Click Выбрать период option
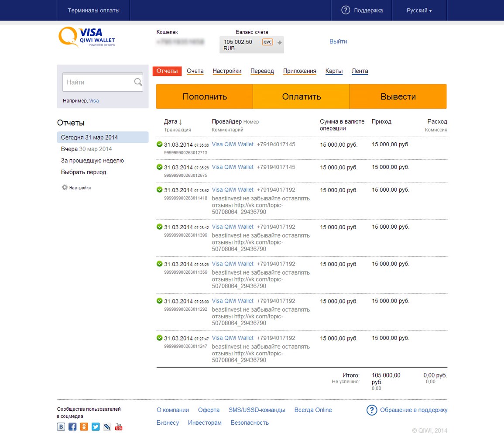This screenshot has width=504, height=447. (84, 172)
